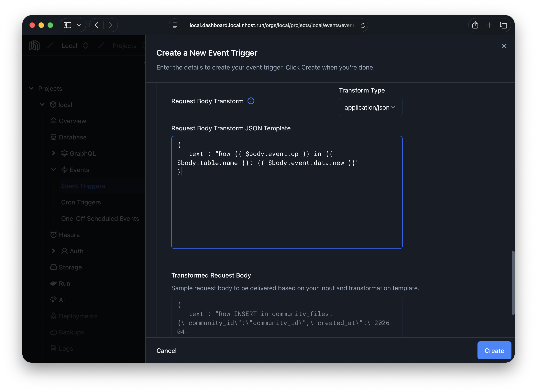Open the Transform Type application/json dropdown
The height and width of the screenshot is (392, 537).
point(370,107)
